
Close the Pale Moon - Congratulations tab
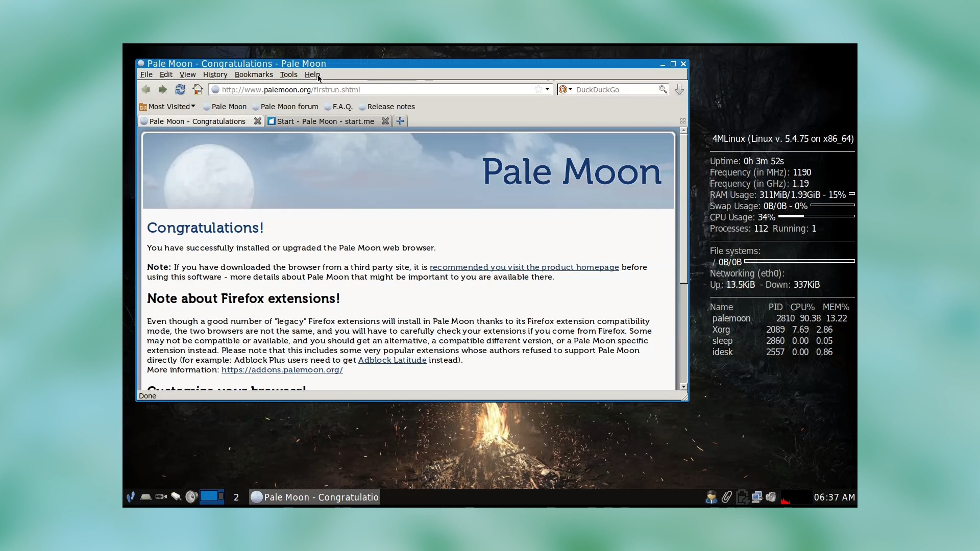[x=258, y=121]
